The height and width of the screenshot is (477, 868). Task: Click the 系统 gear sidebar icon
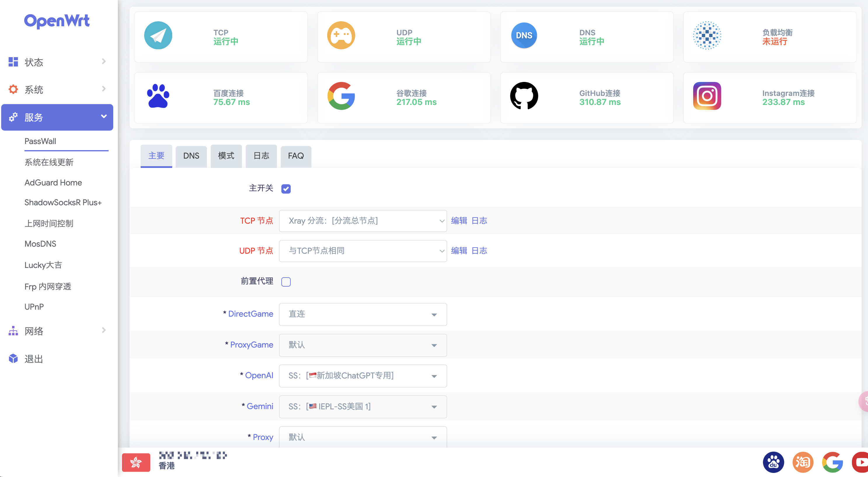[x=13, y=89]
